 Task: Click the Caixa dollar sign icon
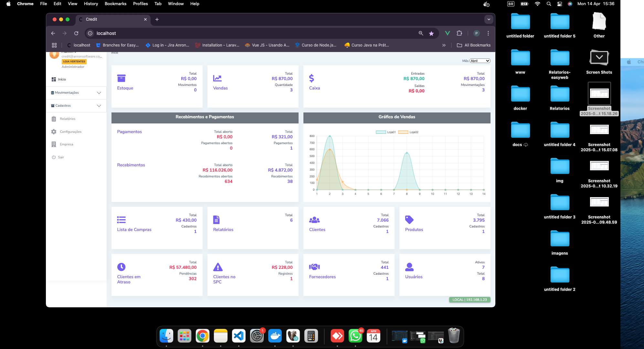pos(311,78)
